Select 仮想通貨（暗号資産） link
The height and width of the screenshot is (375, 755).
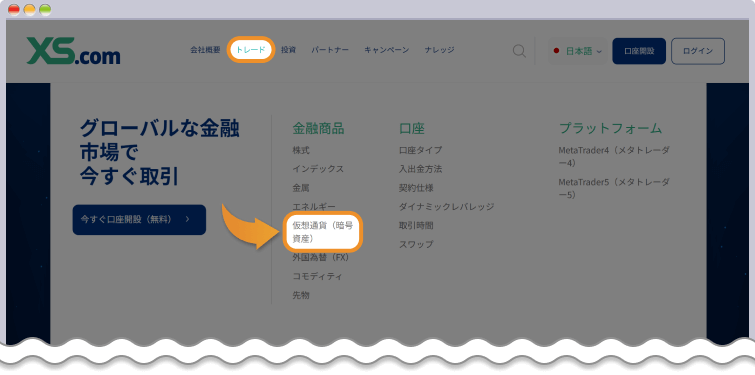pyautogui.click(x=323, y=232)
